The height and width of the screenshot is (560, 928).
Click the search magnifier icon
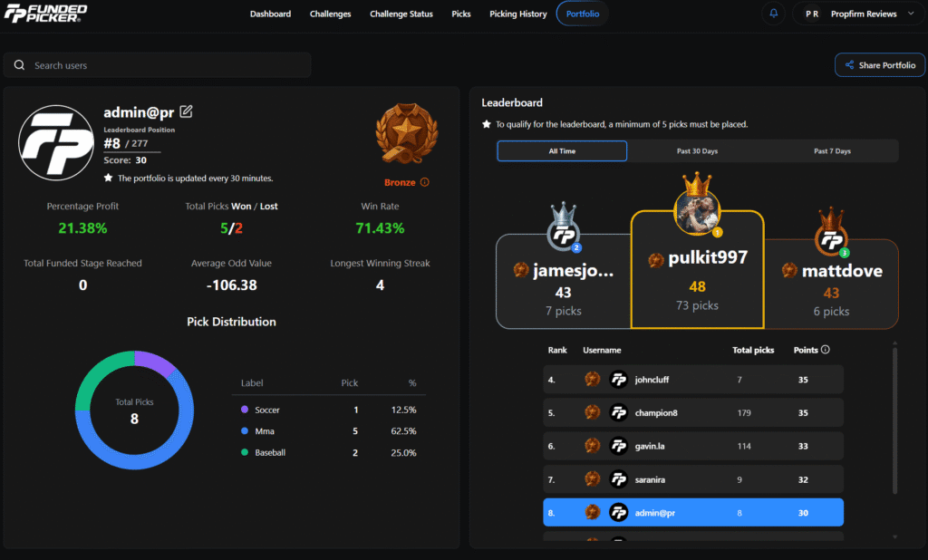click(x=20, y=65)
